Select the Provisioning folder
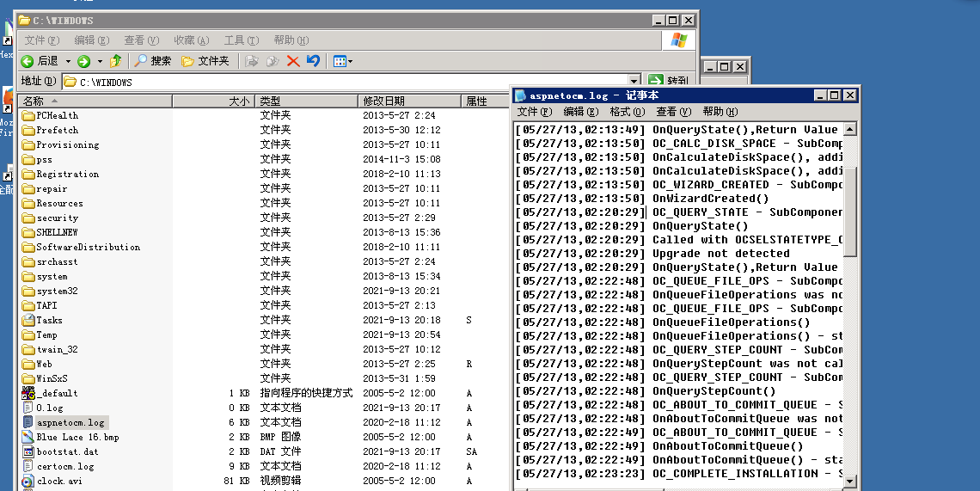980x491 pixels. tap(61, 144)
